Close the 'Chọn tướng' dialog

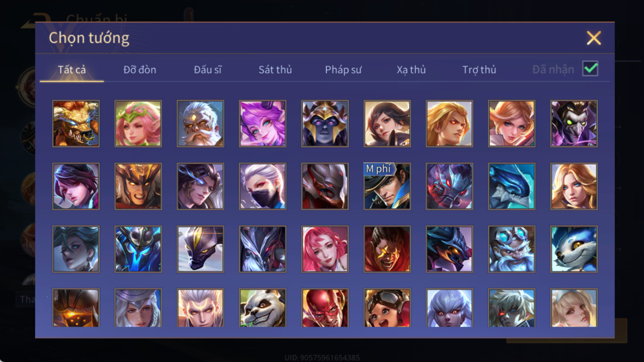(593, 38)
